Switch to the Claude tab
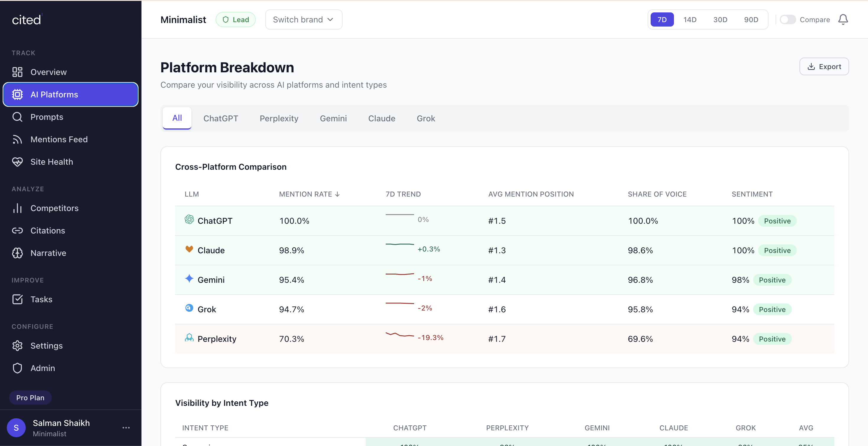This screenshot has height=446, width=868. (382, 119)
